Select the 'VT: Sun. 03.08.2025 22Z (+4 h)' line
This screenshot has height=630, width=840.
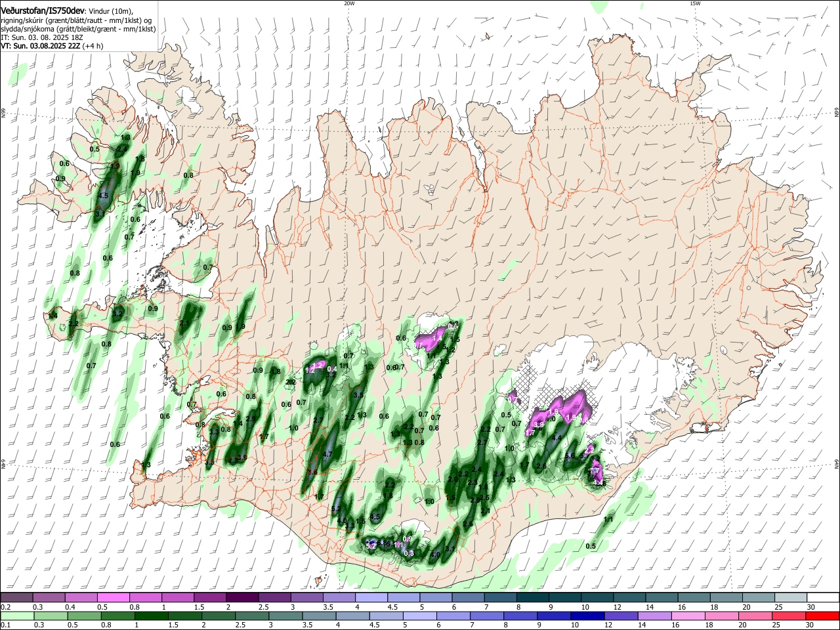[x=52, y=46]
